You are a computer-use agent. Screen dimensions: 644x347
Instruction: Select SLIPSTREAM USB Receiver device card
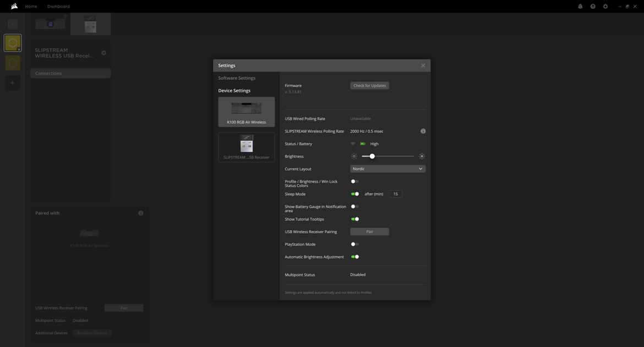(247, 147)
